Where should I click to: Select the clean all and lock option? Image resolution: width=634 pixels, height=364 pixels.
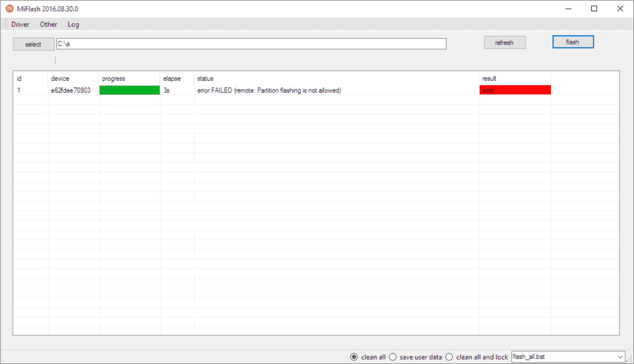[477, 357]
